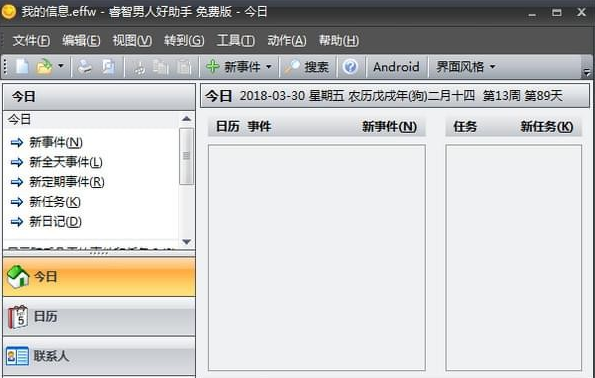595x378 pixels.
Task: Open the 工具(T) menu
Action: 236,40
